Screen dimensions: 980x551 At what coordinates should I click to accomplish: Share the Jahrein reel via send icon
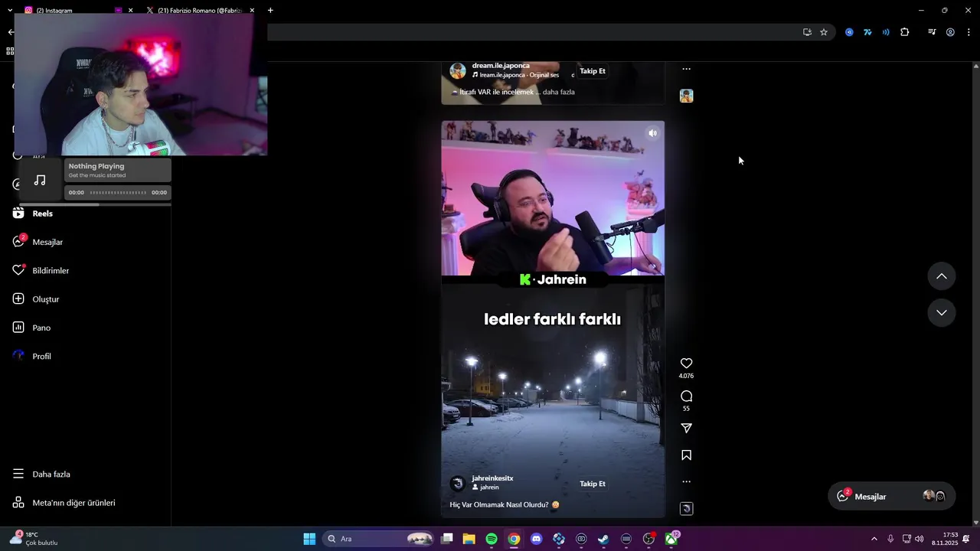click(686, 429)
